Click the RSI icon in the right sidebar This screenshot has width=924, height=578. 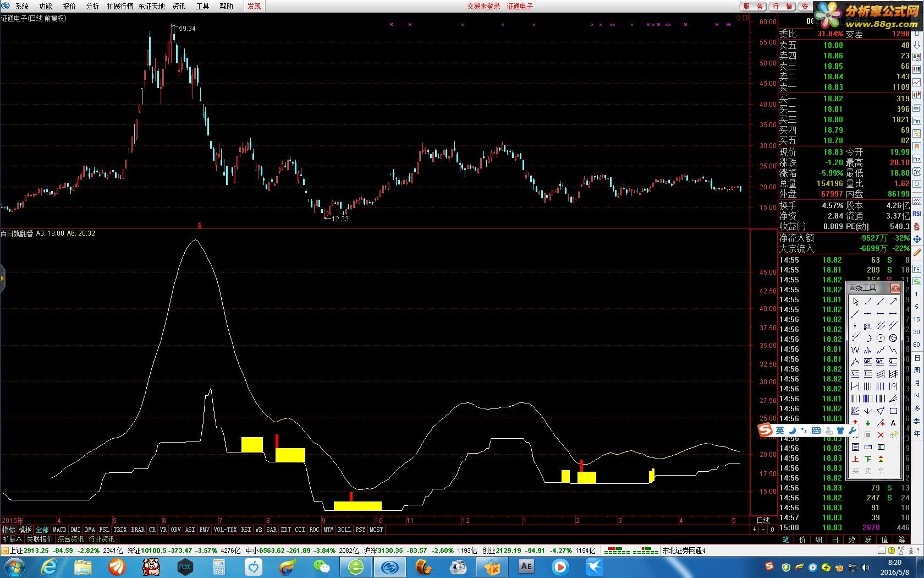pos(917,214)
